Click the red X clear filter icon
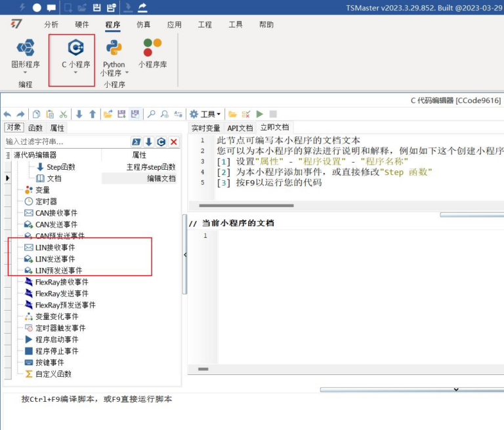This screenshot has width=504, height=430. coord(174,142)
